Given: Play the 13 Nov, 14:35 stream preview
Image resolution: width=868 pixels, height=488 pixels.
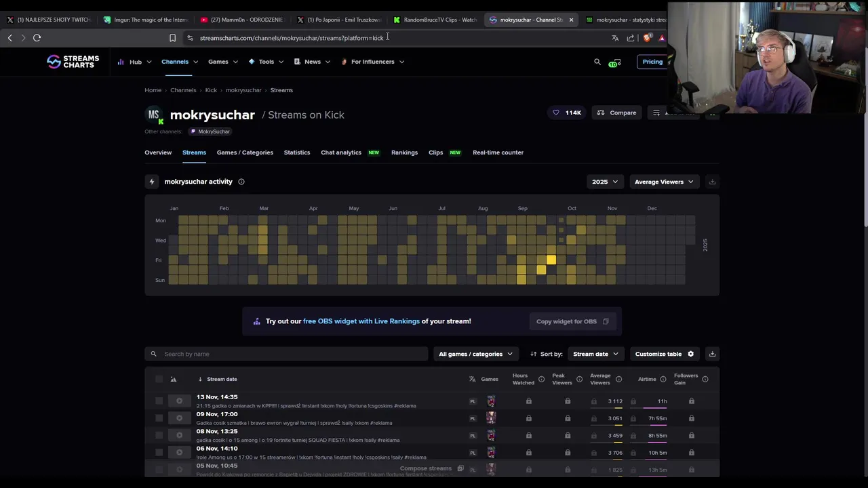Looking at the screenshot, I should pos(180,401).
